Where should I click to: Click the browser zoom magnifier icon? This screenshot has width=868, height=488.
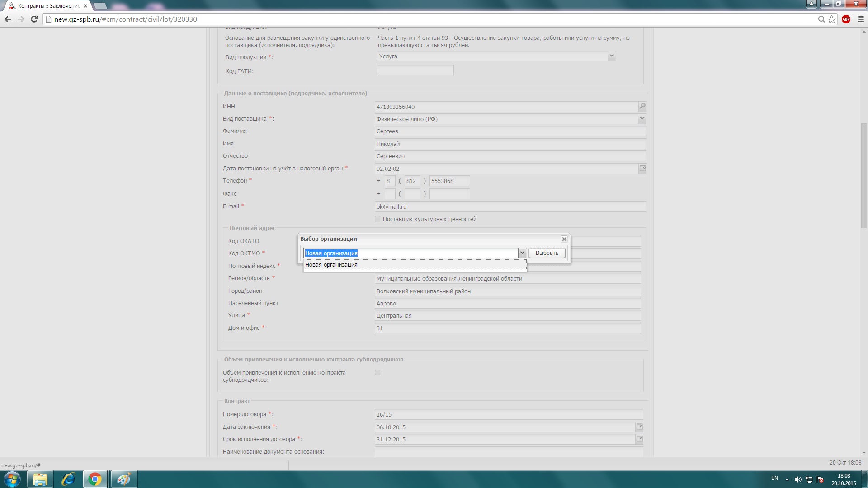[x=821, y=19]
